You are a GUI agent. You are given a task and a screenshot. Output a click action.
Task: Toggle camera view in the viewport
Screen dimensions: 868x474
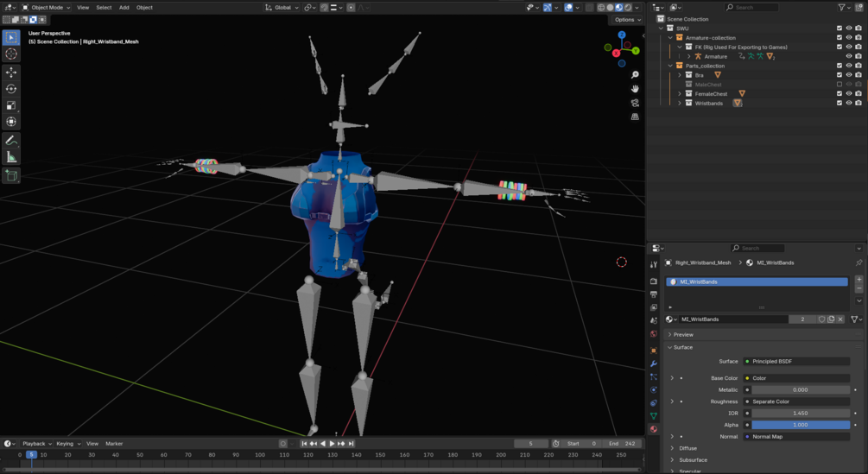635,103
